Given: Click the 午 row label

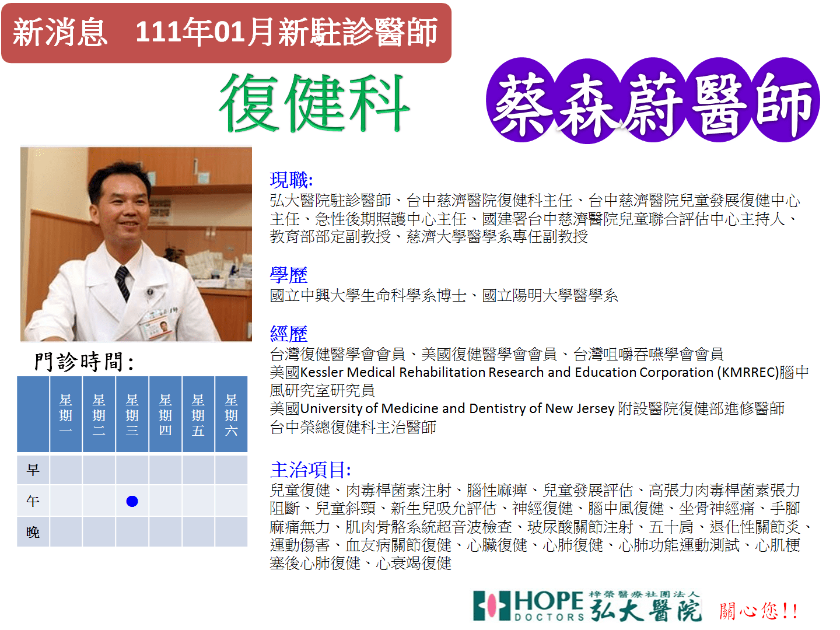Looking at the screenshot, I should [33, 501].
